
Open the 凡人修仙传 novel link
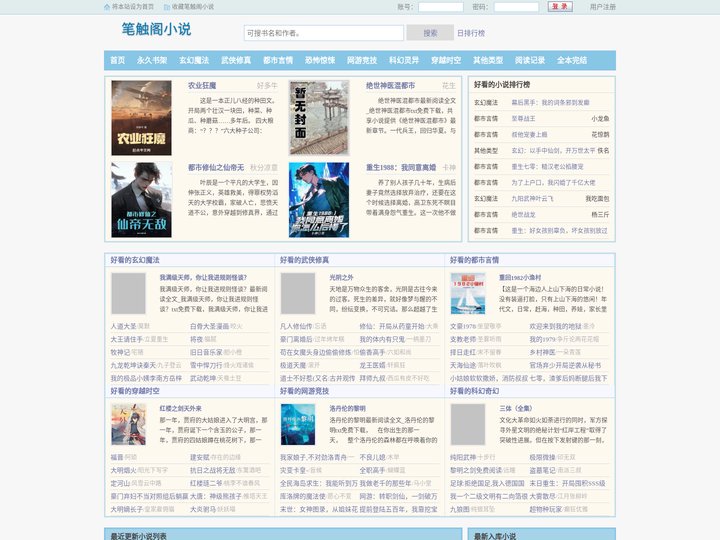click(296, 326)
